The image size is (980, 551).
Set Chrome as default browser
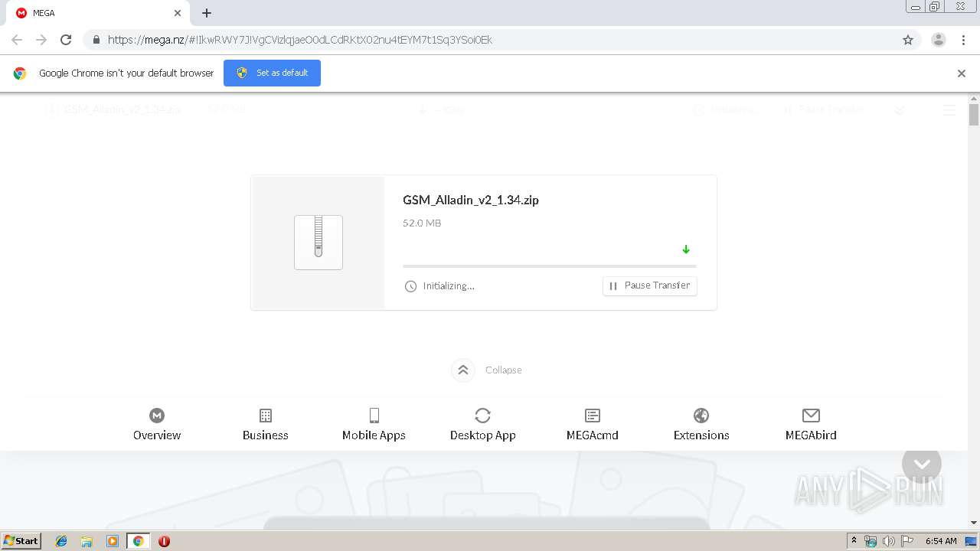pos(272,73)
